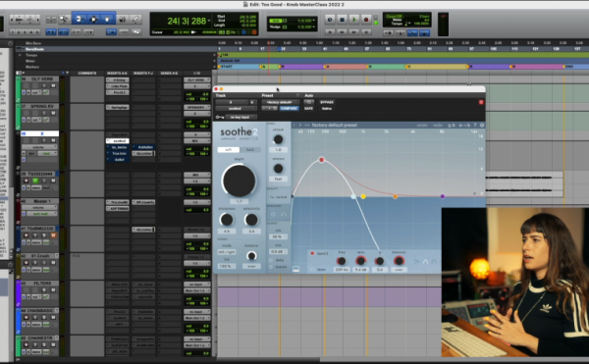Click return to zero transport button
Screen dimensions: 589x364
click(330, 32)
